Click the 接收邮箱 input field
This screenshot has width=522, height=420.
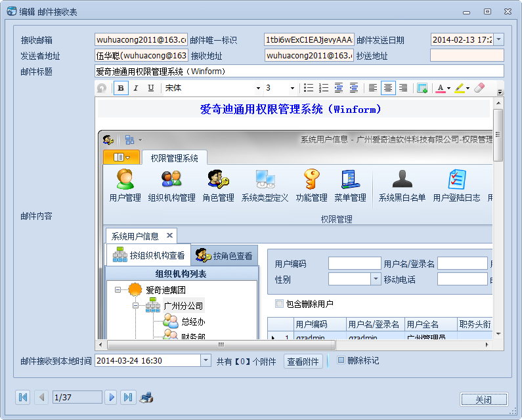pos(141,39)
